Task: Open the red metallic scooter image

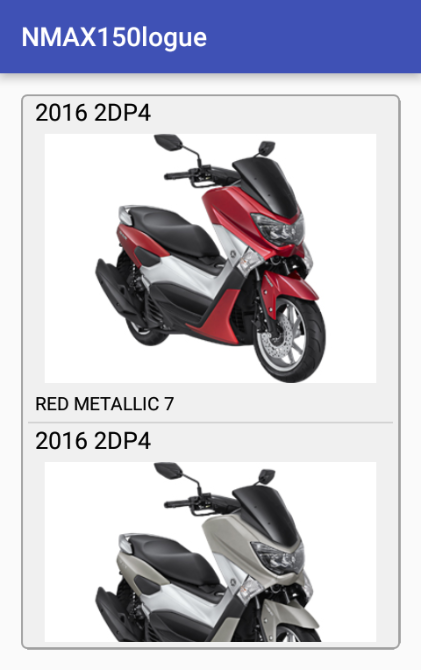Action: pyautogui.click(x=210, y=258)
